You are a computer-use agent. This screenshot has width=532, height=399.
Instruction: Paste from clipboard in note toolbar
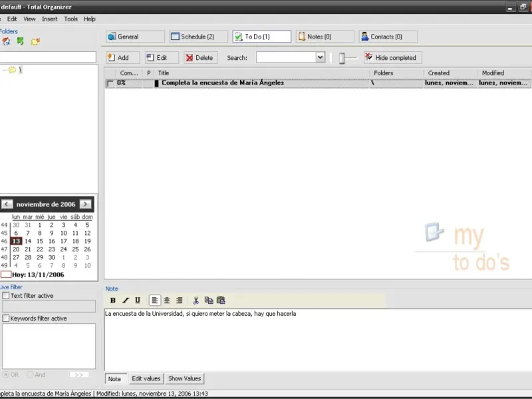[221, 301]
